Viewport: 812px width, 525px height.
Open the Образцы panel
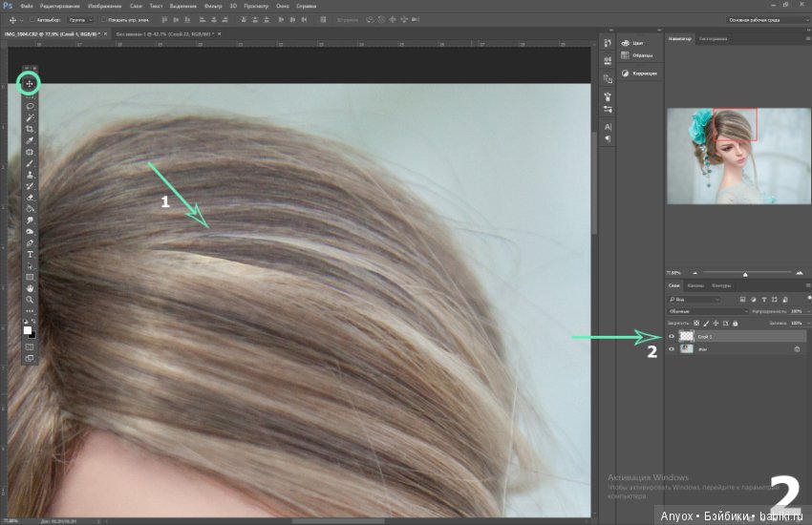point(637,55)
